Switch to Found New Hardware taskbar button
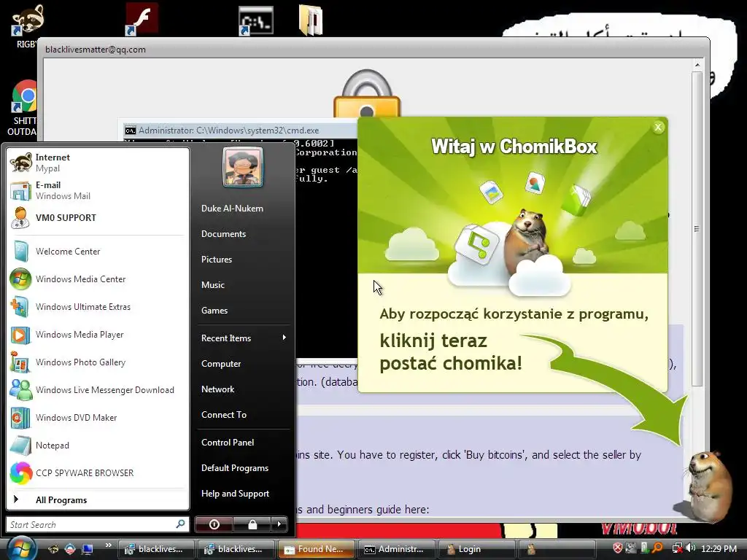This screenshot has height=560, width=747. [x=316, y=549]
